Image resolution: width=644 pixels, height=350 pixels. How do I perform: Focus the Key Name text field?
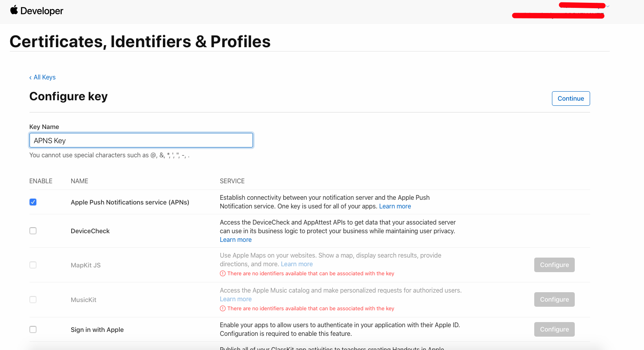pyautogui.click(x=141, y=140)
